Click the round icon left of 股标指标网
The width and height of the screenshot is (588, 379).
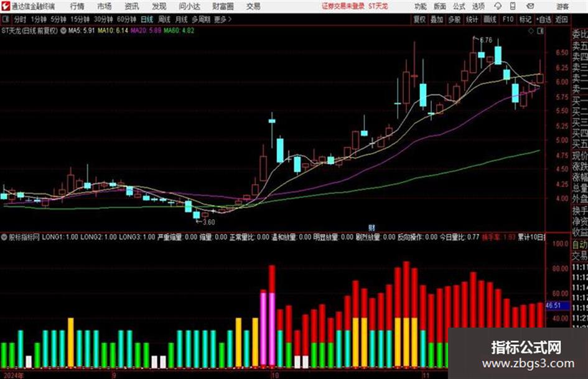click(x=4, y=237)
